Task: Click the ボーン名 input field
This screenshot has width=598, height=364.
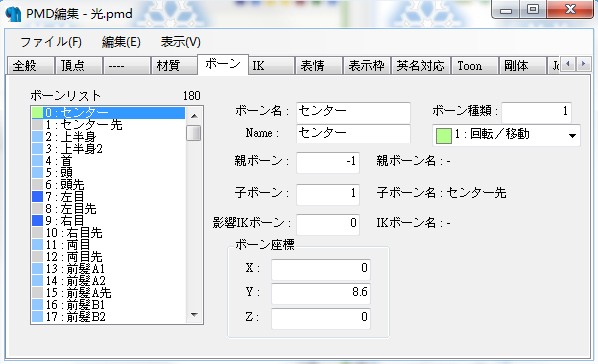Action: point(353,112)
